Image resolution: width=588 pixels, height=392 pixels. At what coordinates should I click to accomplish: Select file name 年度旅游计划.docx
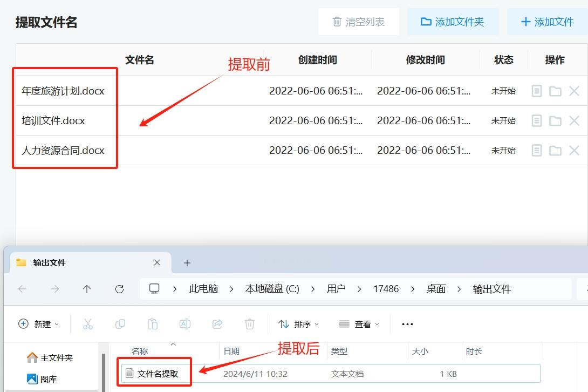(63, 91)
